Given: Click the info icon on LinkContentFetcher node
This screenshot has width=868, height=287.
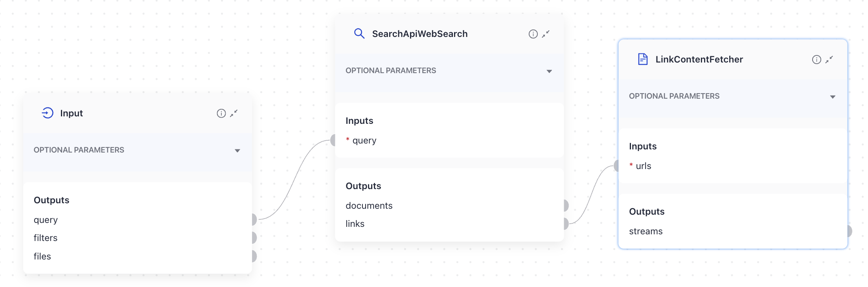Looking at the screenshot, I should pyautogui.click(x=816, y=59).
